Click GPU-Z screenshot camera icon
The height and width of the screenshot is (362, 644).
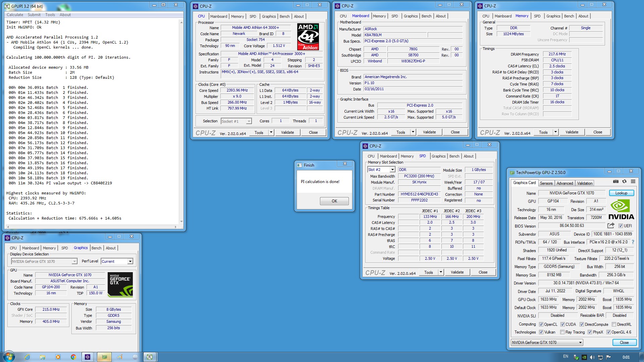coord(616,181)
